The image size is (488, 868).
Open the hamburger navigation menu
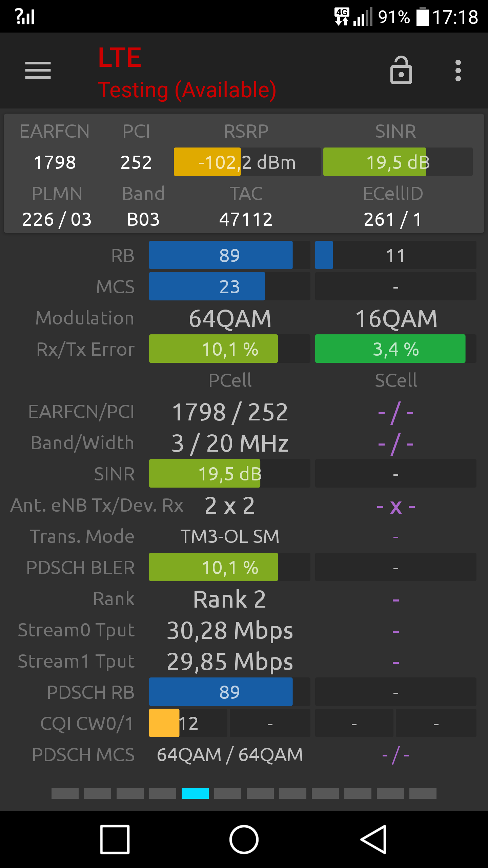(x=38, y=70)
